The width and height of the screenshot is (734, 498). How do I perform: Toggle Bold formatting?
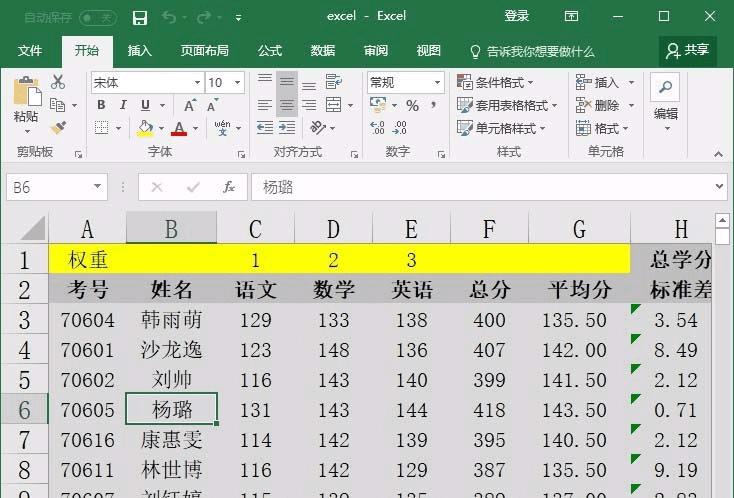click(x=101, y=105)
